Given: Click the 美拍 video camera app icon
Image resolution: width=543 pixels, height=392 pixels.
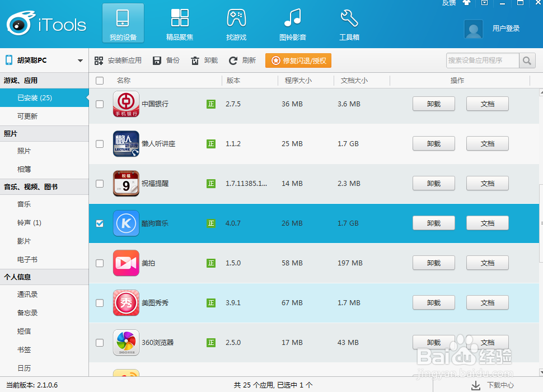Looking at the screenshot, I should pos(126,263).
